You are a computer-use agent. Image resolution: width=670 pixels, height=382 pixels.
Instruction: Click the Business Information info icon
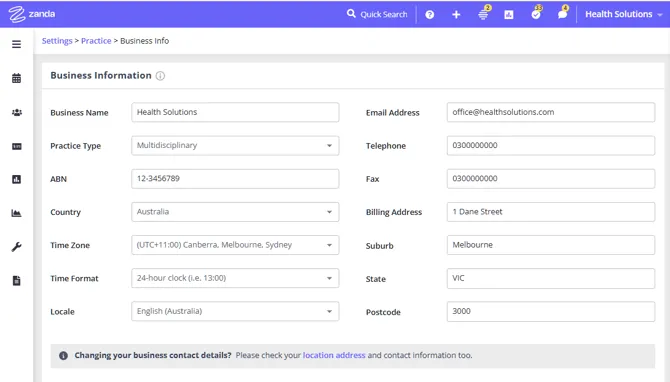click(160, 76)
